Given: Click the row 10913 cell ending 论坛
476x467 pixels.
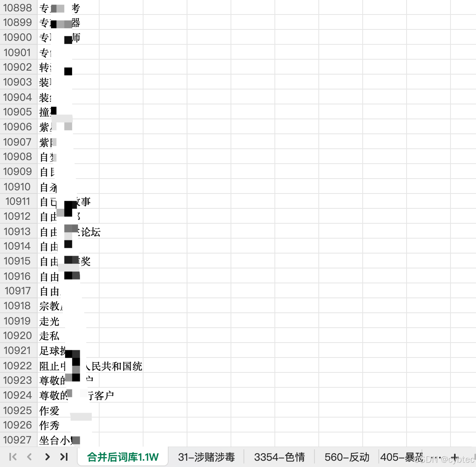Looking at the screenshot, I should pos(68,231).
